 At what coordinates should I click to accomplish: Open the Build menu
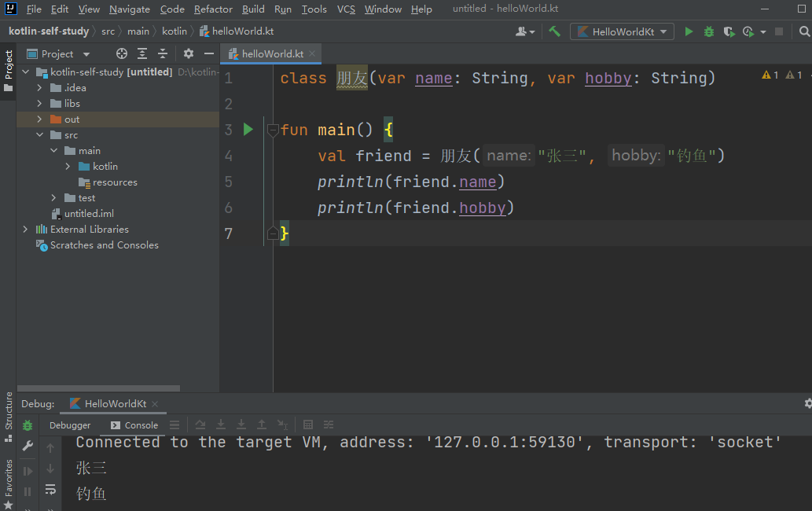point(253,9)
